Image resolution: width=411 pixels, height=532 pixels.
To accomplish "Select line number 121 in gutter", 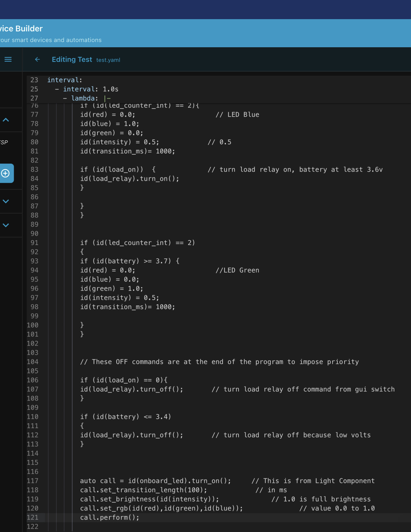I will click(x=33, y=518).
